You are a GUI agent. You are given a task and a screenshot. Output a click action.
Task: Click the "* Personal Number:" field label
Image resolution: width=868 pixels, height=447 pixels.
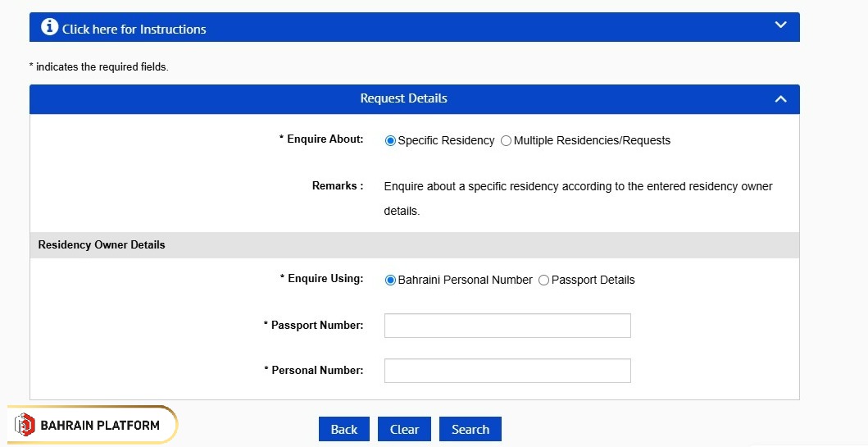pos(313,371)
